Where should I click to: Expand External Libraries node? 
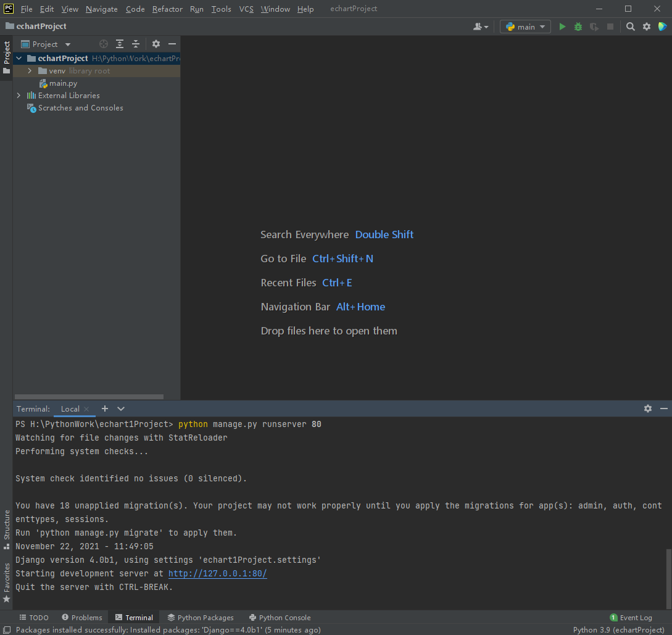click(19, 96)
